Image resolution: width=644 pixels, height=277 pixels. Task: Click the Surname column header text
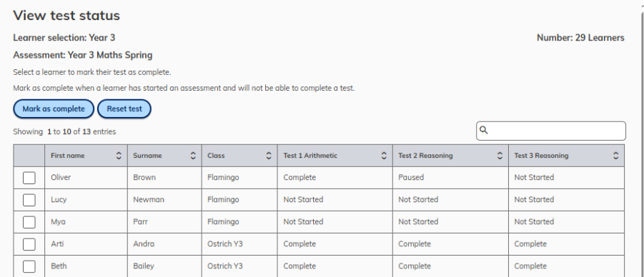pos(147,156)
